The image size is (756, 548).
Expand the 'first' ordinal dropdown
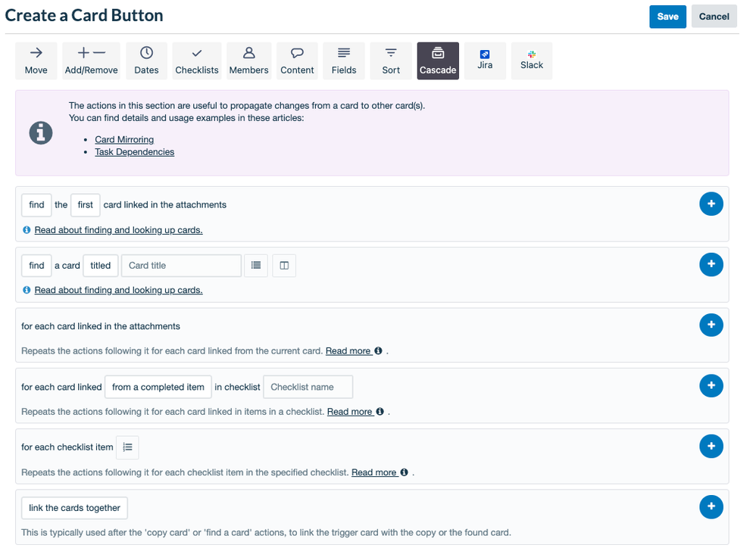pos(85,204)
